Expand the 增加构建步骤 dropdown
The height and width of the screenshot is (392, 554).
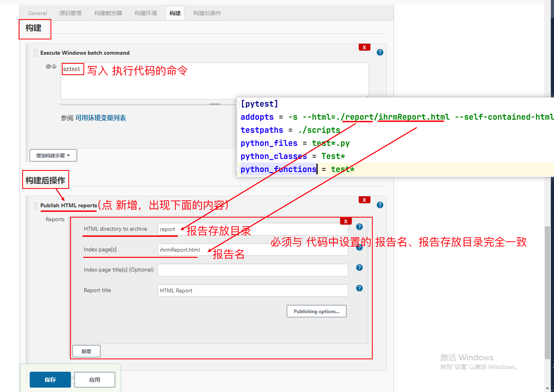53,155
